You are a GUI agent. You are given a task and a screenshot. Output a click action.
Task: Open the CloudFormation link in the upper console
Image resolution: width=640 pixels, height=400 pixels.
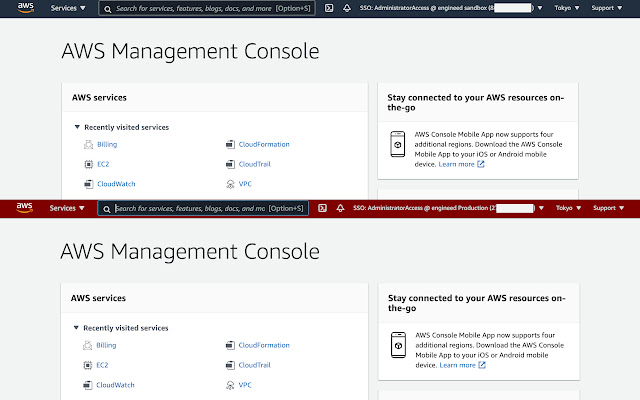[x=264, y=144]
